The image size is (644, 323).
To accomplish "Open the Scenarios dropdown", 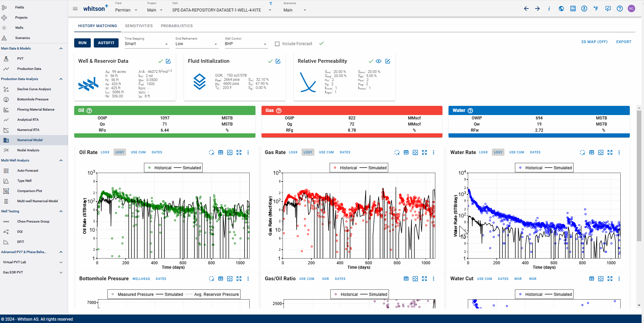I will (295, 10).
